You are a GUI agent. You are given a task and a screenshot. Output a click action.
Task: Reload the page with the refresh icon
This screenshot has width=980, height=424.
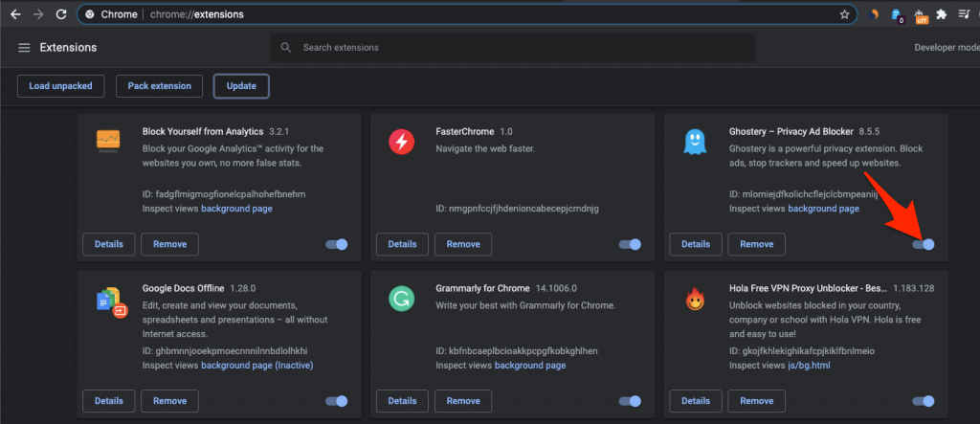[x=60, y=14]
